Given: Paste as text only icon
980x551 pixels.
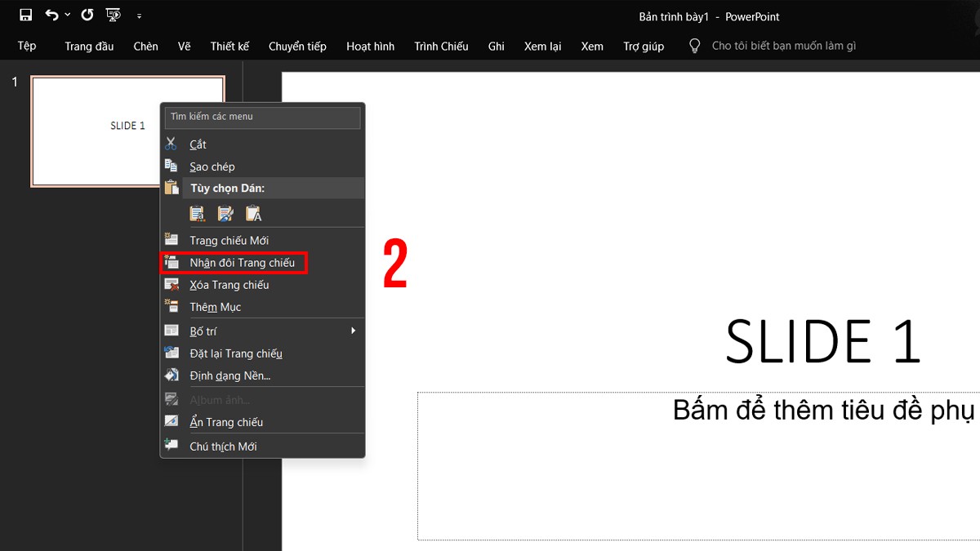Looking at the screenshot, I should tap(253, 213).
